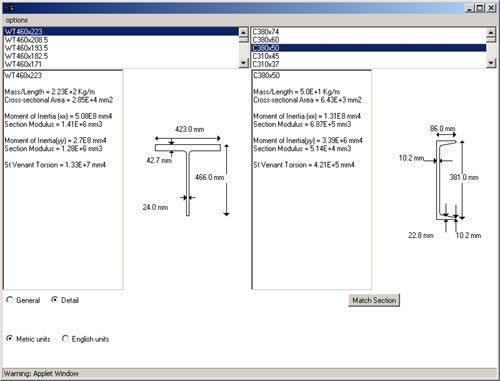500x381 pixels.
Task: Maximize the applet window
Action: (480, 8)
